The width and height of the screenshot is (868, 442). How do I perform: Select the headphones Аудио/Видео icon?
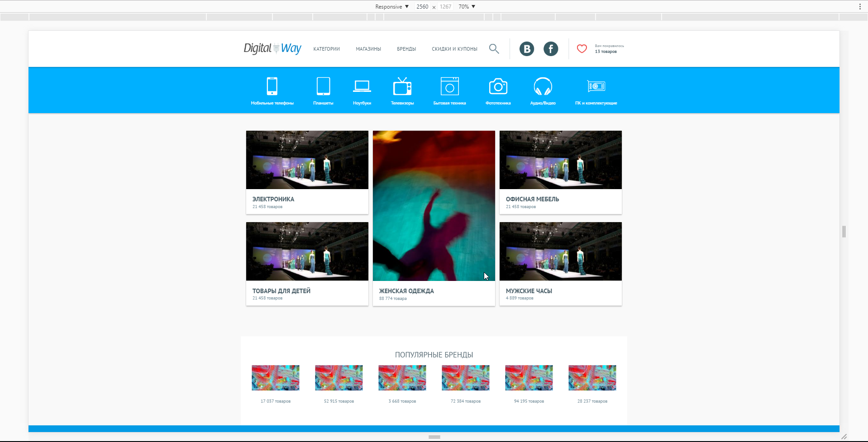pos(543,86)
